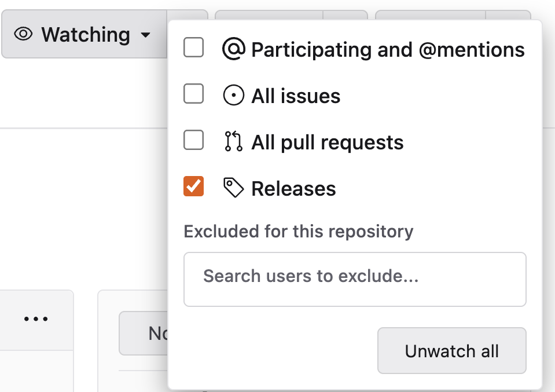Select the 'Participating and @mentions' label
555x392 pixels.
coord(388,50)
